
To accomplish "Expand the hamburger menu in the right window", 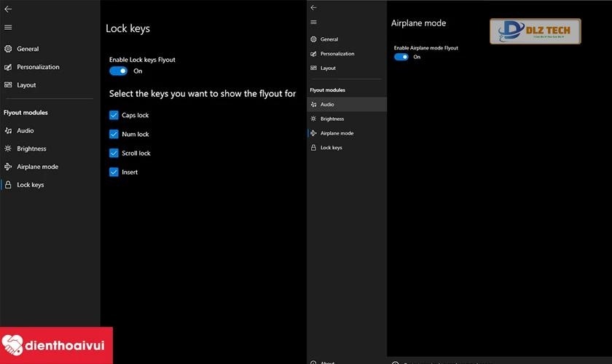I will pyautogui.click(x=313, y=23).
